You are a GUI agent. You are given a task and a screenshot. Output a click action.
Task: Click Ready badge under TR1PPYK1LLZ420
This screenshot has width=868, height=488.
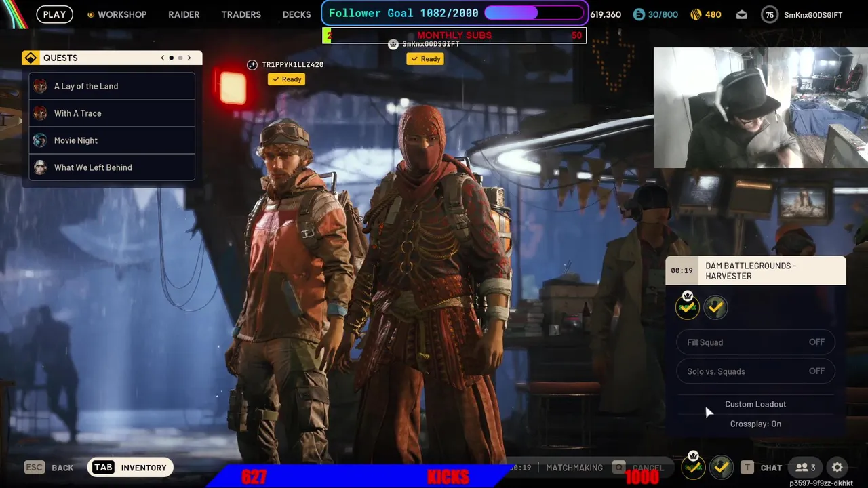pyautogui.click(x=286, y=79)
